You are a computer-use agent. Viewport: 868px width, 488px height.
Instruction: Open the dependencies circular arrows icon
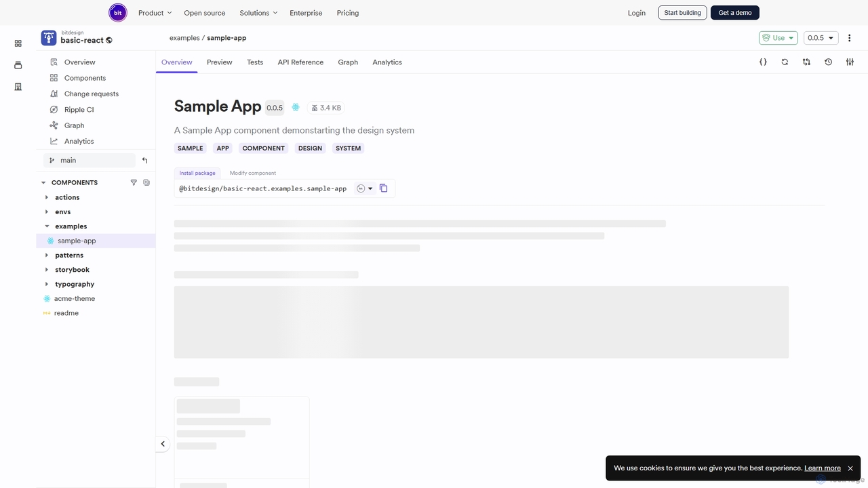tap(785, 62)
